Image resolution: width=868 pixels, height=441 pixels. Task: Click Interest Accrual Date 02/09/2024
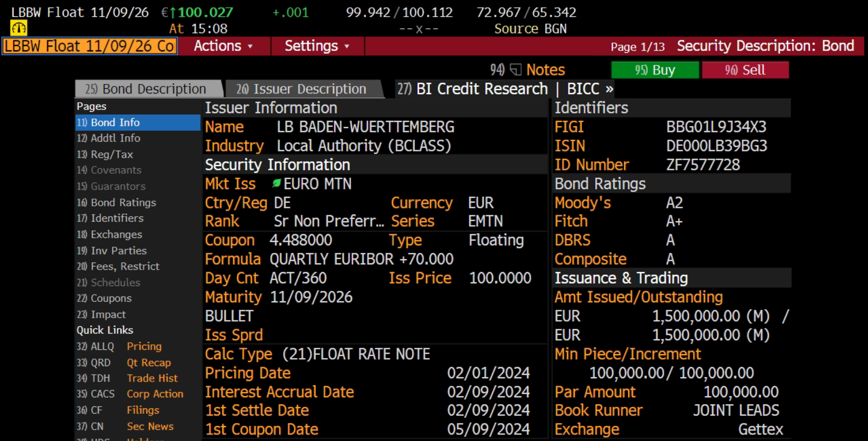(x=489, y=392)
